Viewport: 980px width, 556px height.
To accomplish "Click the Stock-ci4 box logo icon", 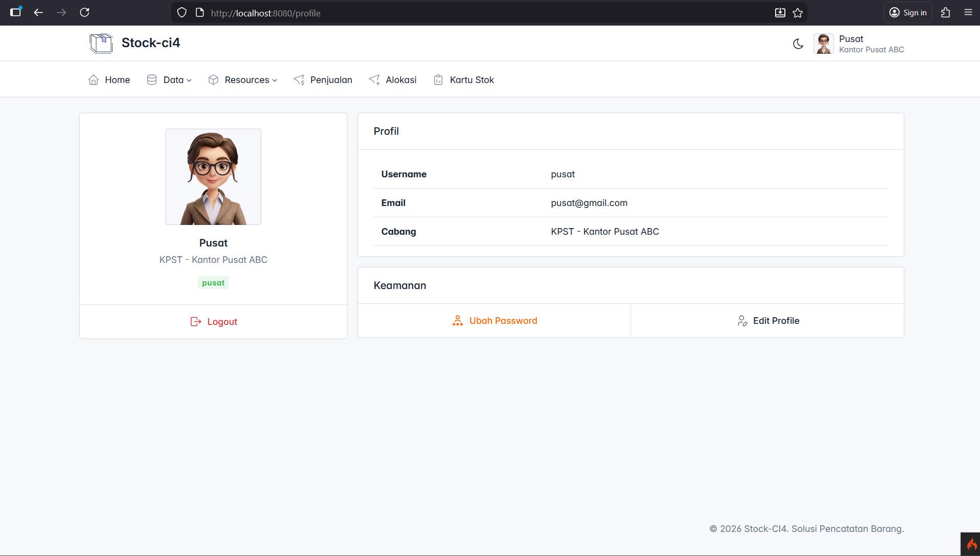I will [x=101, y=43].
